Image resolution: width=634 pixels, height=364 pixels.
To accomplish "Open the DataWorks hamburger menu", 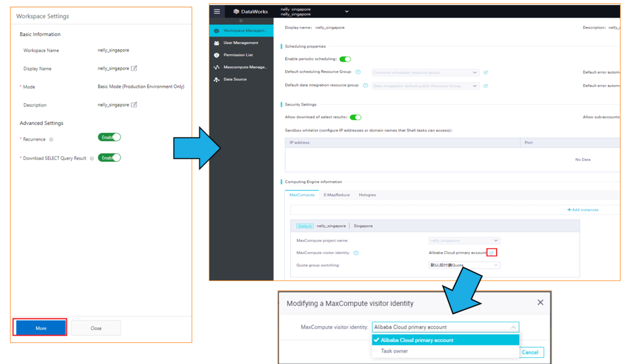I will [x=217, y=11].
